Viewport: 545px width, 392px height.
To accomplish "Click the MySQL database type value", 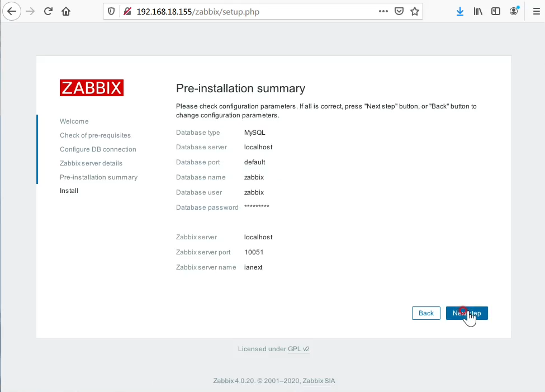I will coord(254,133).
